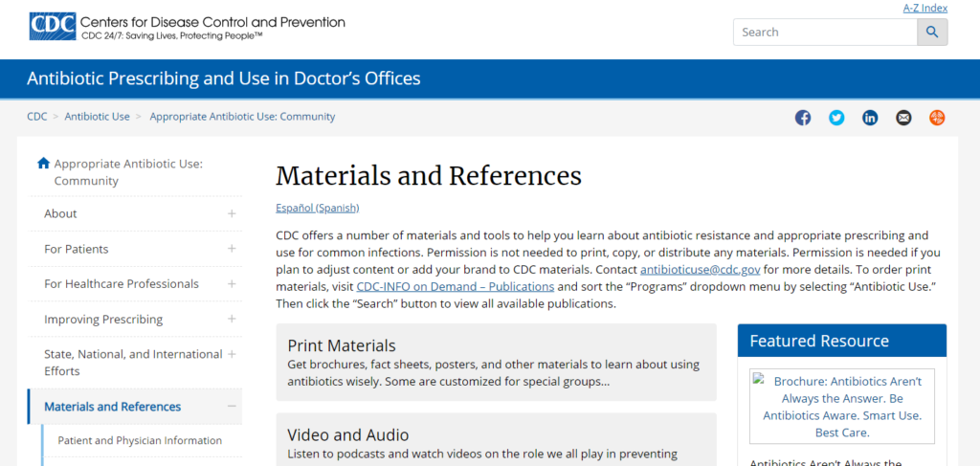Click in the Search input field

point(825,32)
